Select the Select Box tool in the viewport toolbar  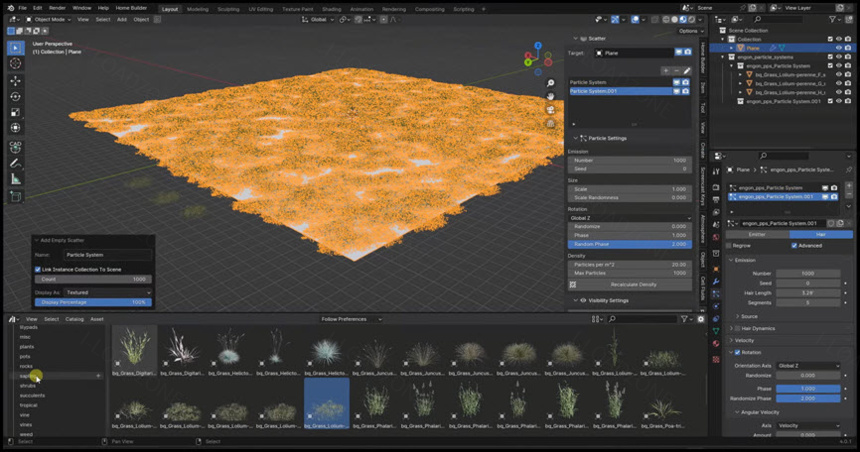coord(15,48)
